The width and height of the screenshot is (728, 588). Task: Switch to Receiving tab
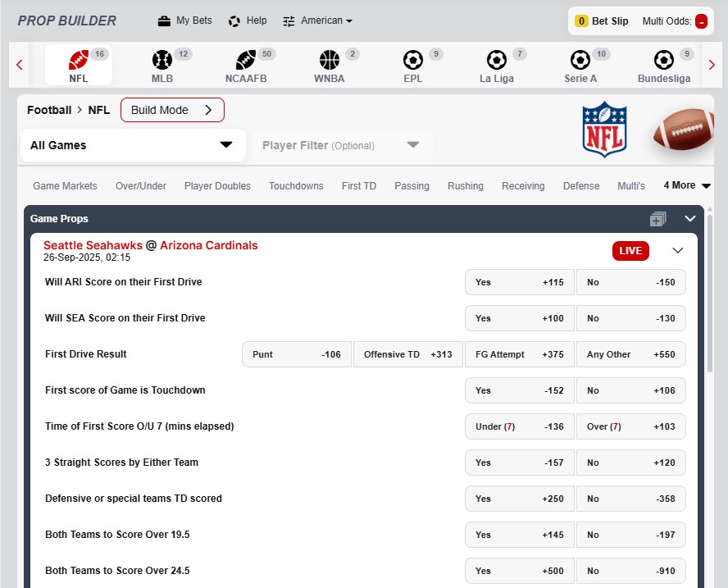coord(523,186)
